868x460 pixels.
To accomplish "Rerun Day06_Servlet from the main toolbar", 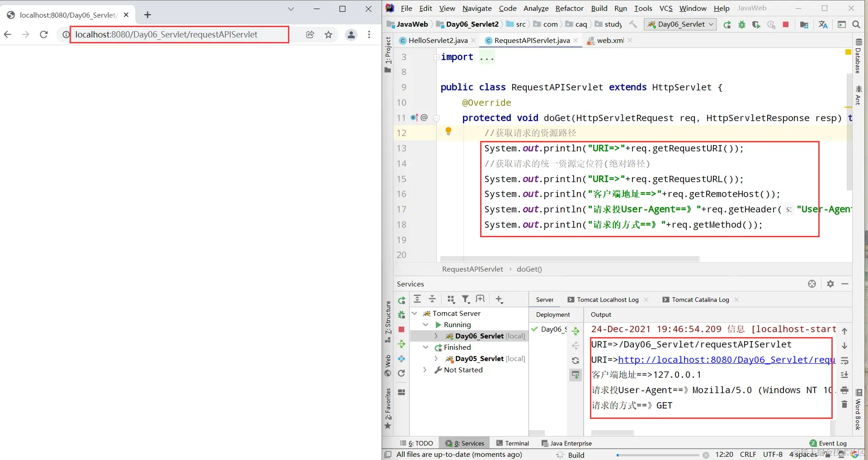I will (727, 24).
